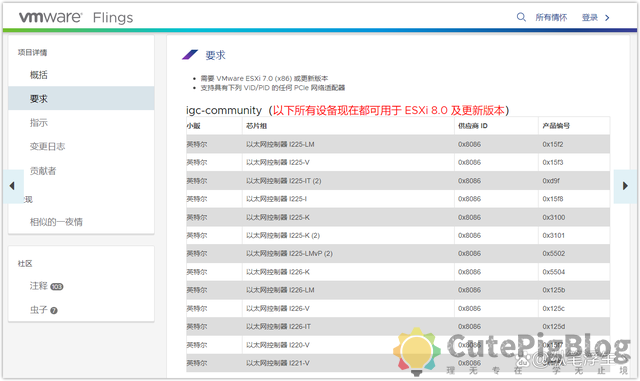Click product ID 0x125d
This screenshot has height=381, width=640.
click(x=553, y=327)
